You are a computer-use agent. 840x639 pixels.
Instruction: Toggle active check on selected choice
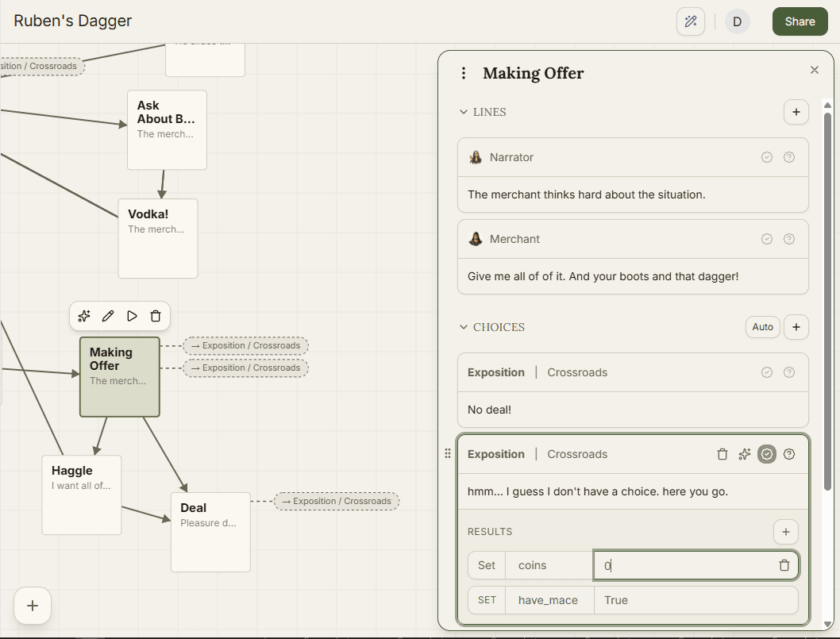(767, 454)
